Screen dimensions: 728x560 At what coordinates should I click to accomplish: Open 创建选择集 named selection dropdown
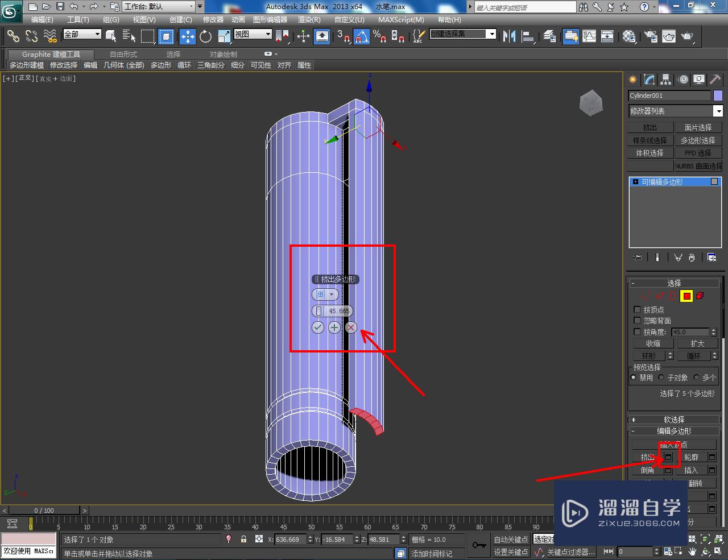[463, 34]
